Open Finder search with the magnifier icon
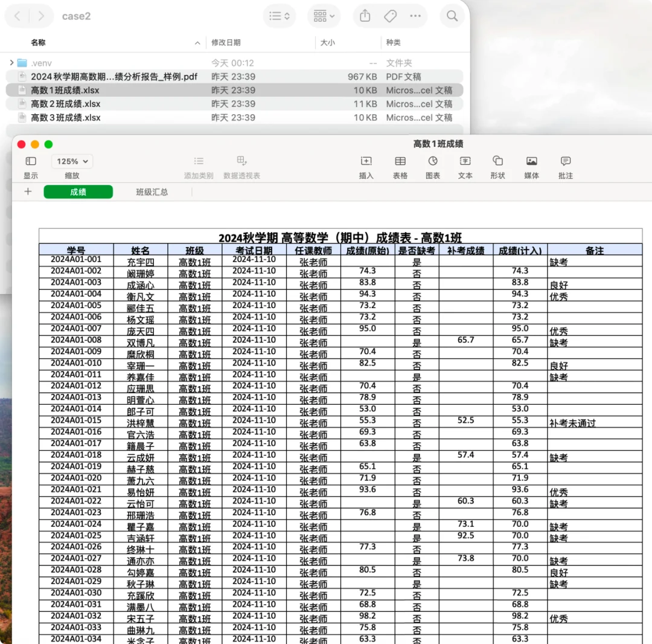The image size is (652, 644). 452,16
